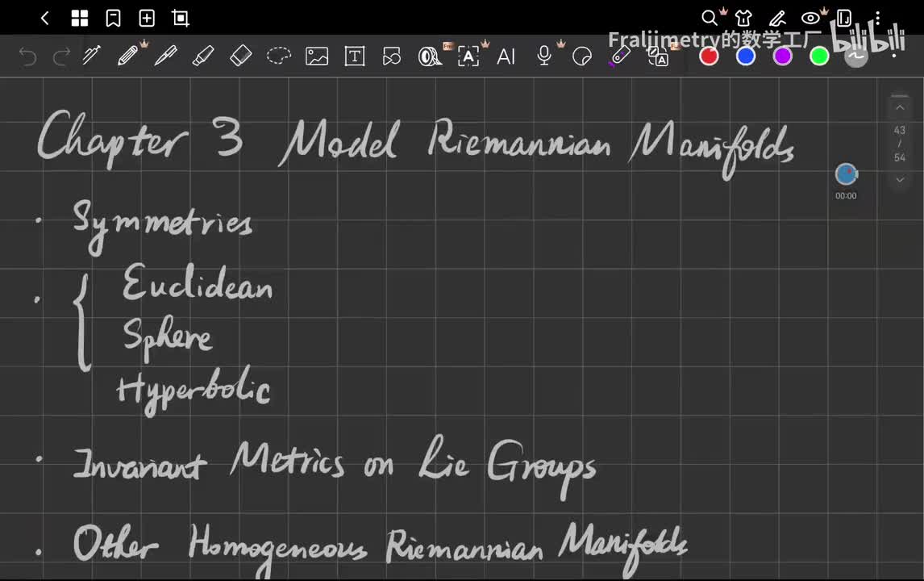Screen dimensions: 924x581
Task: Go to previous page with up chevron
Action: pos(900,107)
